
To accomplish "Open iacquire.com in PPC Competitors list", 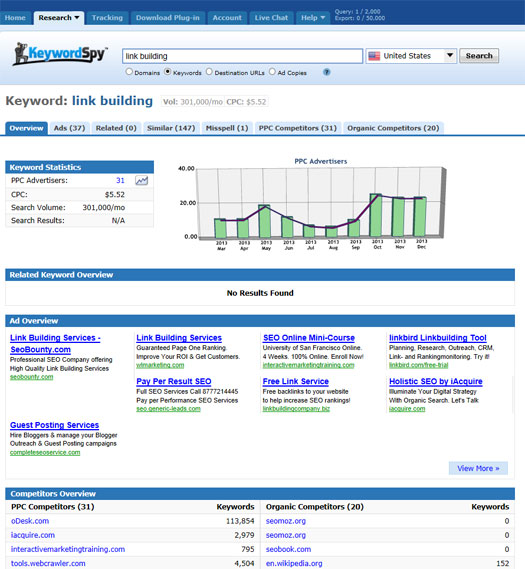I will point(33,535).
